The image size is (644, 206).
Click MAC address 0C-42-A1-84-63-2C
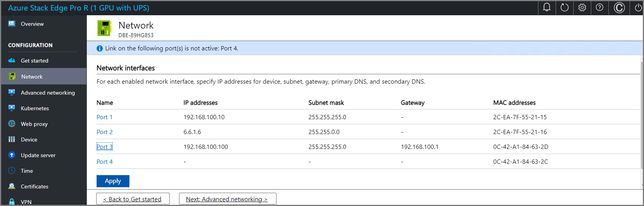pos(520,162)
